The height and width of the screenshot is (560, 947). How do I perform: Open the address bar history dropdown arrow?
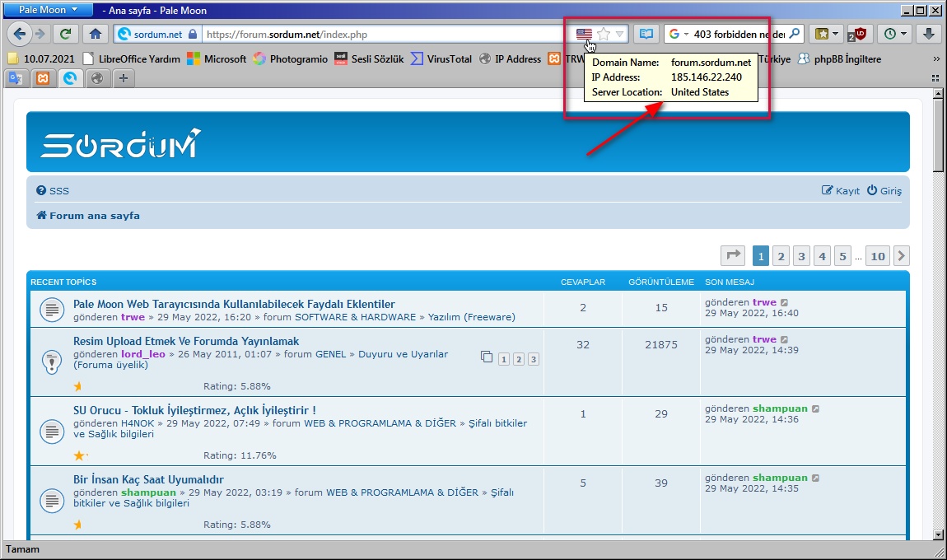tap(619, 34)
